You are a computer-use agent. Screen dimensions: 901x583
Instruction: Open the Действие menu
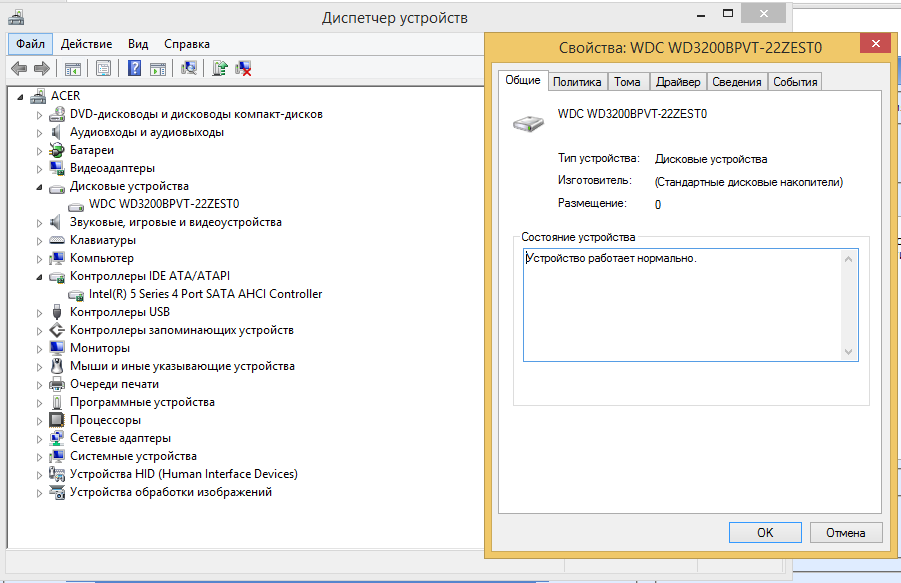tap(87, 44)
